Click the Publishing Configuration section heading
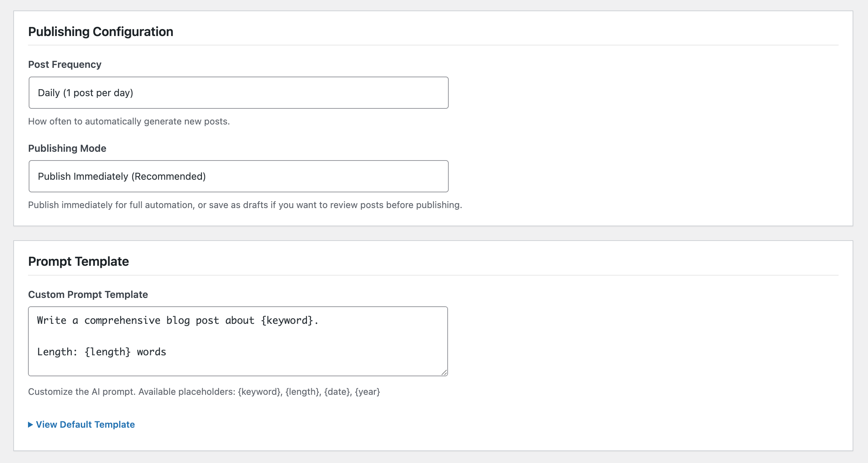 coord(100,31)
